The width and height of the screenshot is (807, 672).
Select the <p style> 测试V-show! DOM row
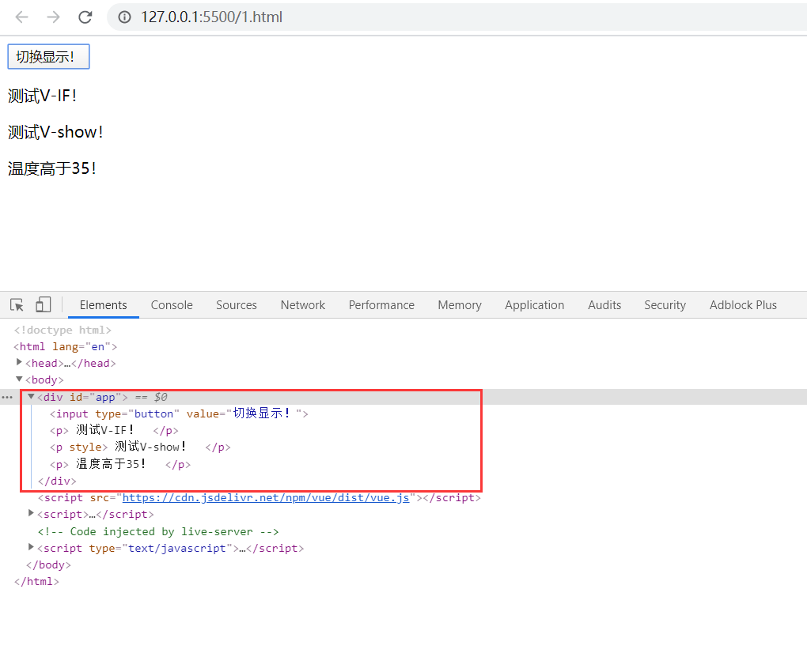tap(140, 447)
